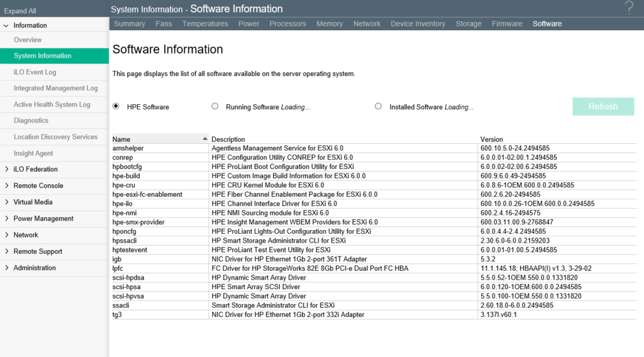Screen dimensions: 644x357
Task: Click the hpe-nmi row name
Action: click(x=125, y=213)
